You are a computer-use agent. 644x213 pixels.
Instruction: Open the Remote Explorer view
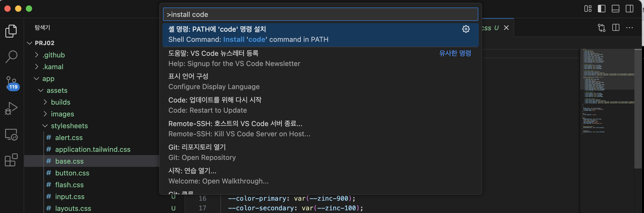pos(11,134)
